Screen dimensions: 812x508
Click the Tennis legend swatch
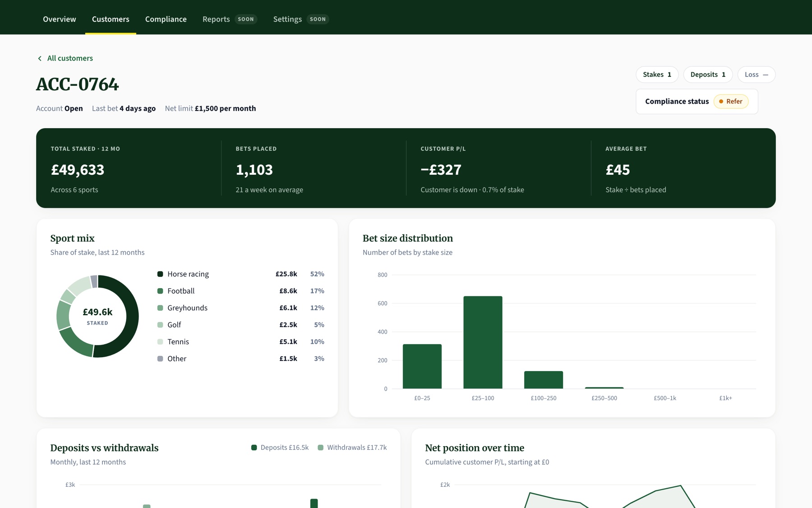tap(160, 342)
